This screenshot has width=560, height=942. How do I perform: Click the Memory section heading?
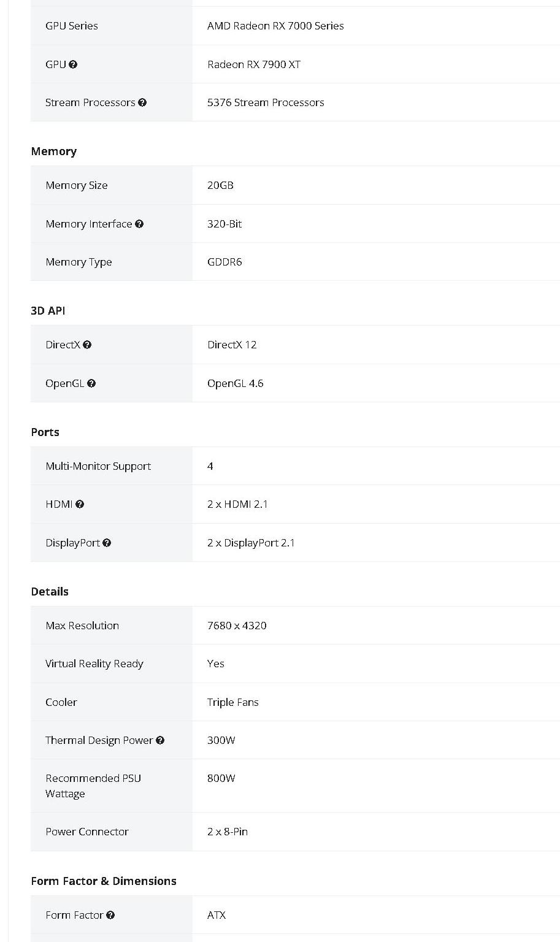pos(54,151)
